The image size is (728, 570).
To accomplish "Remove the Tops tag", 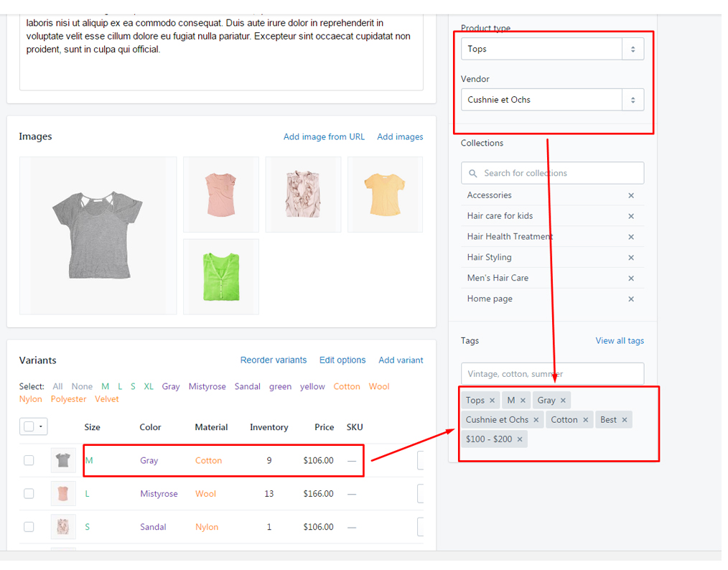I will pyautogui.click(x=492, y=401).
